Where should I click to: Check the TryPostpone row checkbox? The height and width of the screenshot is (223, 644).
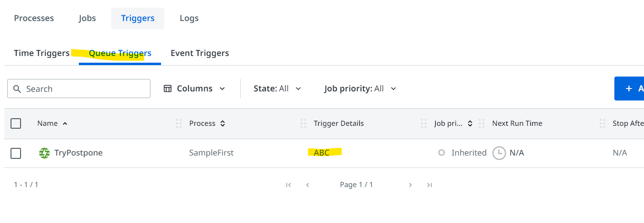pyautogui.click(x=16, y=153)
